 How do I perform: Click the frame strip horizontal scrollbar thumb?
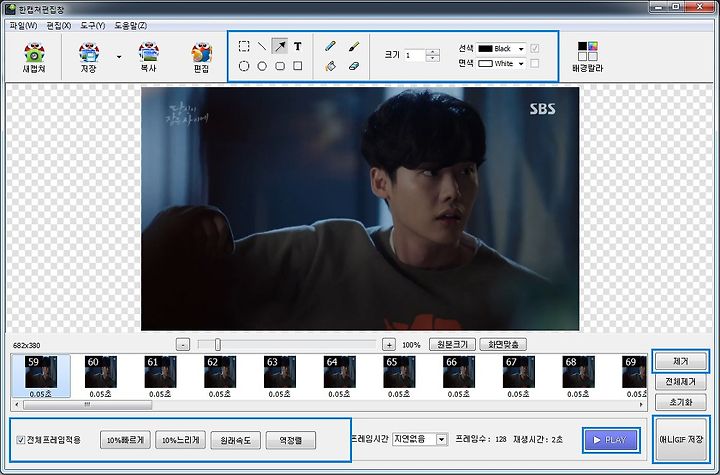(87, 405)
